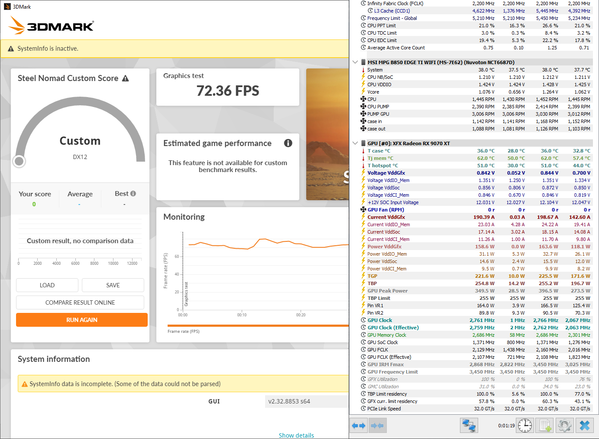Select the GPU Clock sensor row
Screen dimensions: 599x439
[x=476, y=320]
